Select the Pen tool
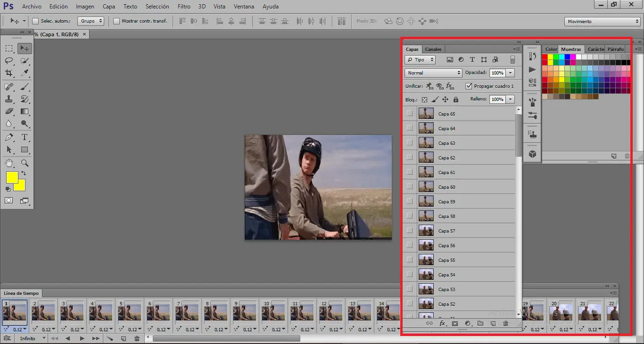 (x=9, y=137)
